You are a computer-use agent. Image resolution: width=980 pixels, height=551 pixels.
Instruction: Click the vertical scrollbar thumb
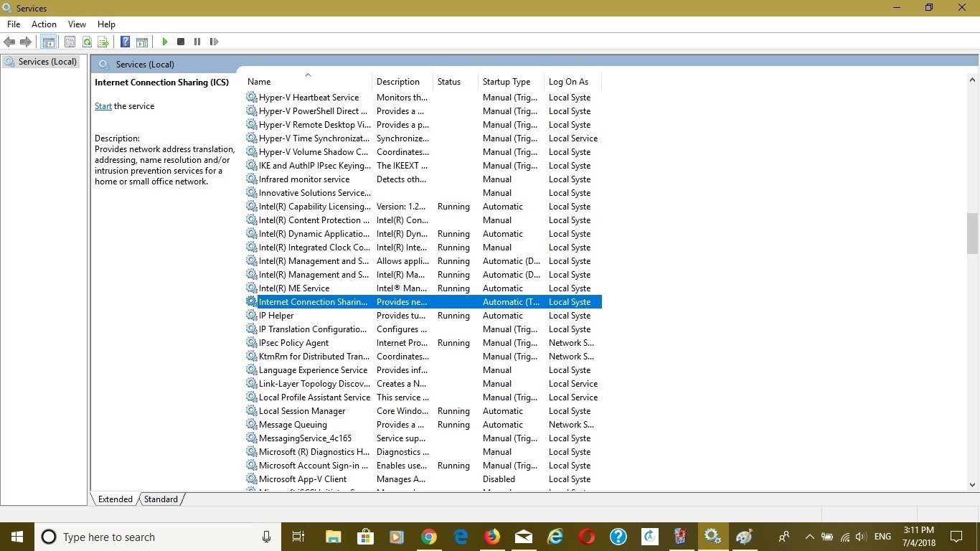tap(973, 234)
